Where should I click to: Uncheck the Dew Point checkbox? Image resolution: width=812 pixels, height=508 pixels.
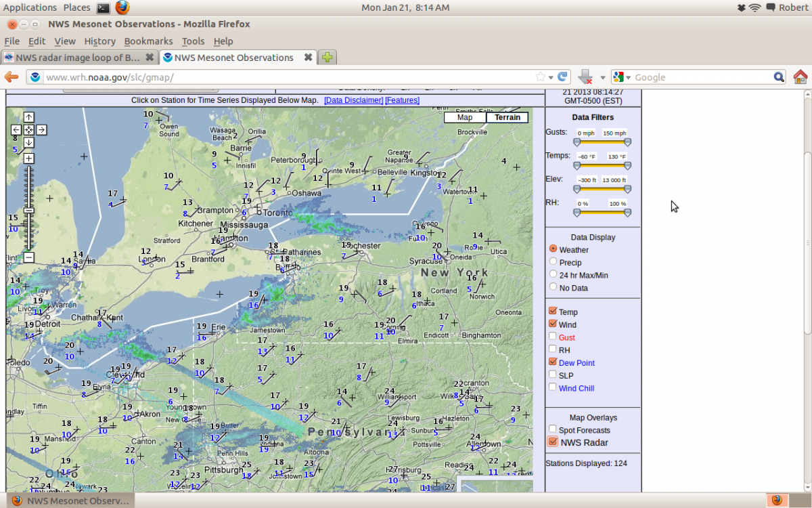click(x=553, y=362)
